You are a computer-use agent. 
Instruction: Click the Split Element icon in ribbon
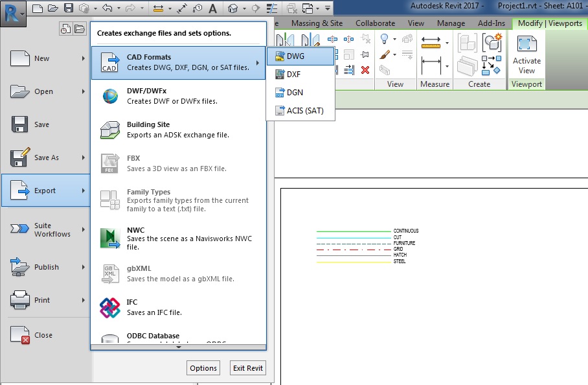coord(332,39)
